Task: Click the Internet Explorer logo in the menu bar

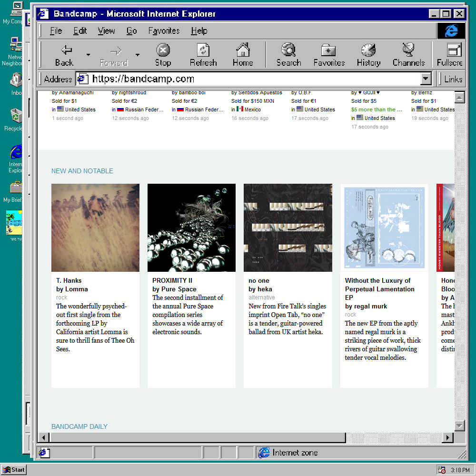Action: coord(451,30)
